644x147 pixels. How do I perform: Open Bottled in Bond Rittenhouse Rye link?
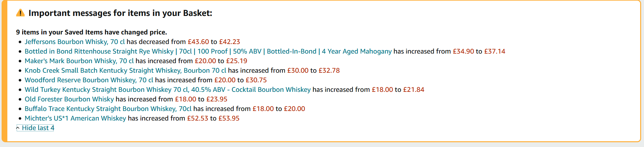(208, 51)
